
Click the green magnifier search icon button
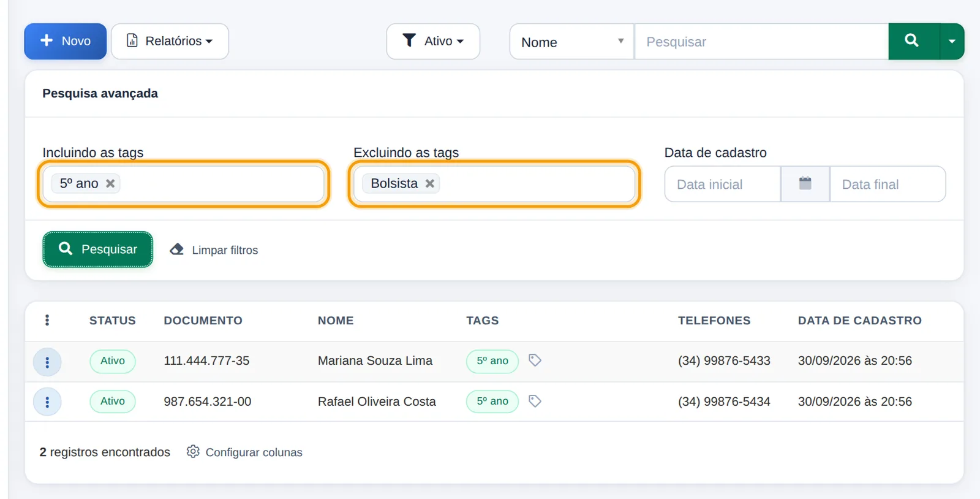pyautogui.click(x=913, y=41)
